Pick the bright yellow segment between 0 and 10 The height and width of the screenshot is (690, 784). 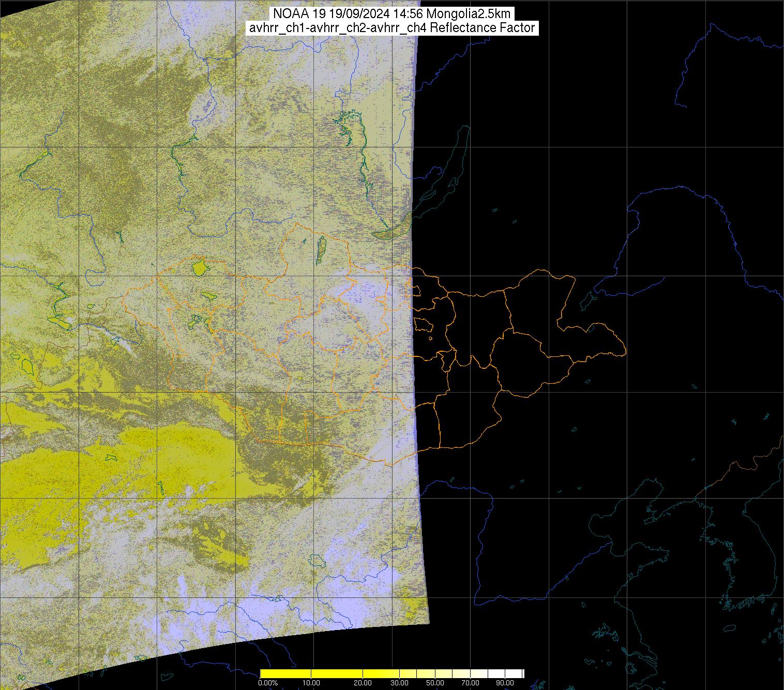(284, 673)
